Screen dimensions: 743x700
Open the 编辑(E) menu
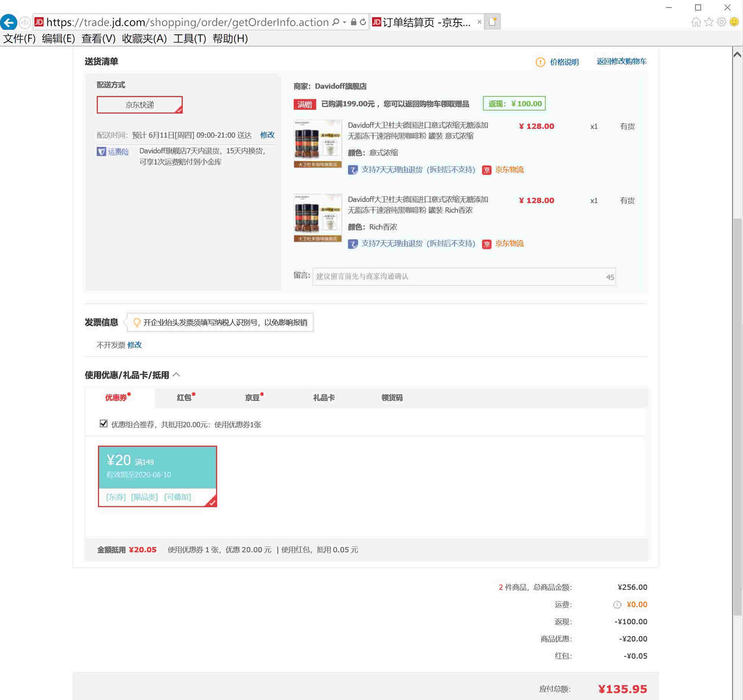(58, 39)
